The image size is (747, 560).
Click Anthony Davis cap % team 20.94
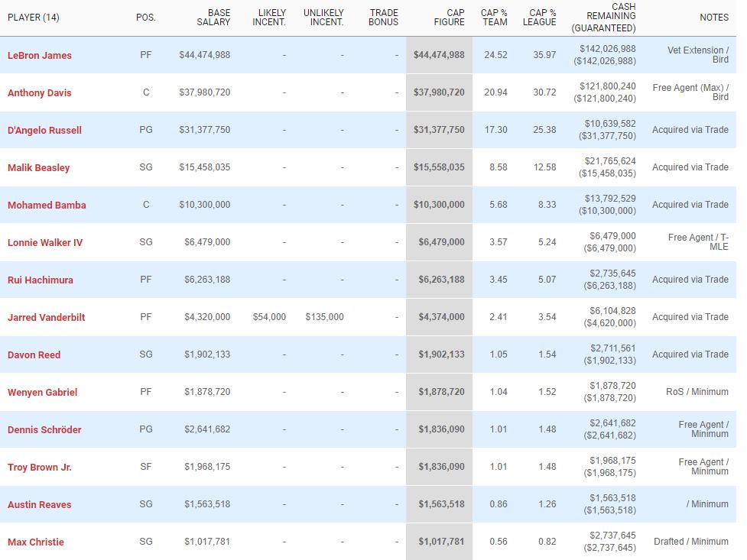[495, 92]
